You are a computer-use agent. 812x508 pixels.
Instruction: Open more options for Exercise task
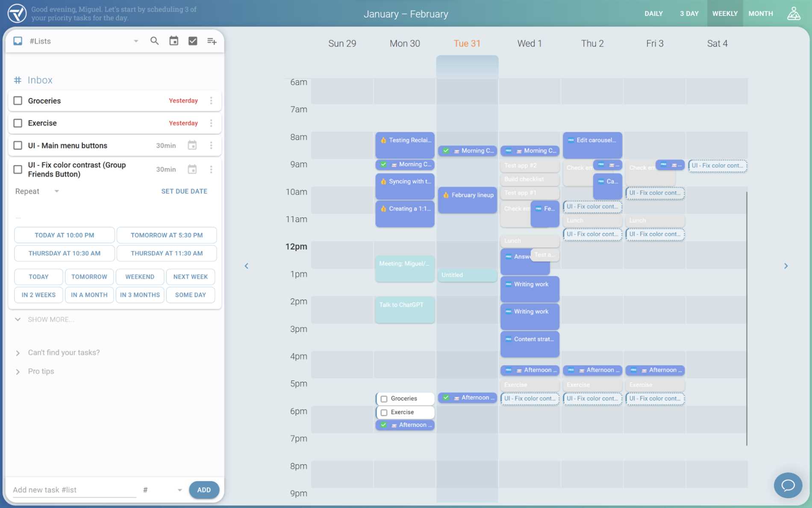click(x=211, y=123)
